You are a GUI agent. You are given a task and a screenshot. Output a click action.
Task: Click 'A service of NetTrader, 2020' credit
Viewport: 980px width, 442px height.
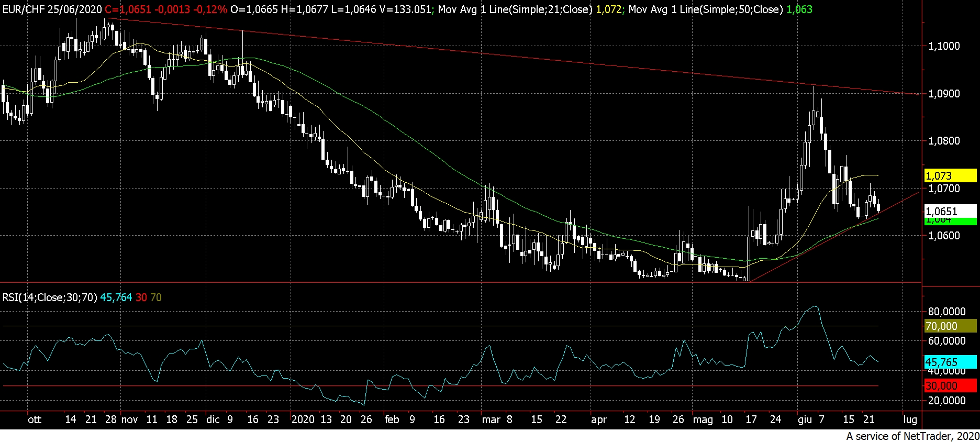[912, 436]
